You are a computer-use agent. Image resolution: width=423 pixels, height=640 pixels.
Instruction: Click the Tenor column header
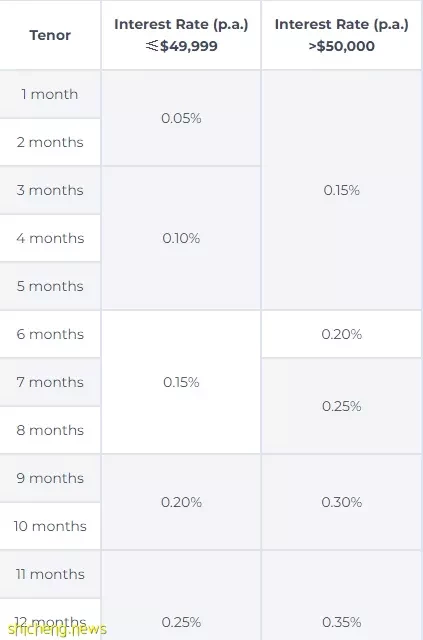point(50,35)
